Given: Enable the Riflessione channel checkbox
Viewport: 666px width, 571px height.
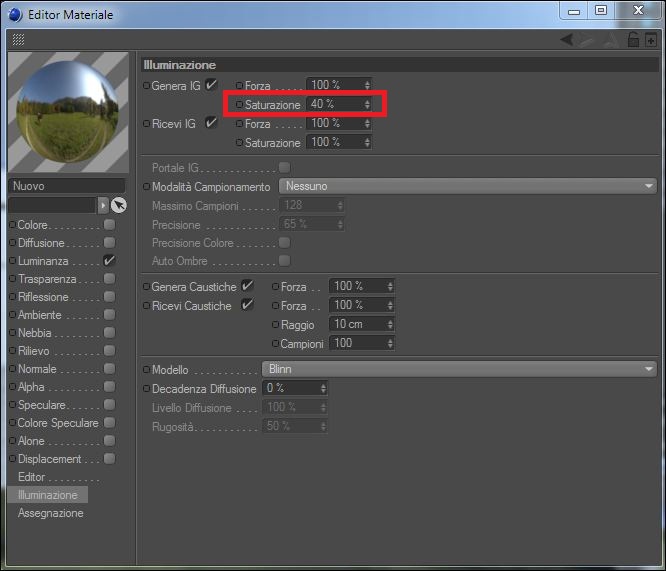Looking at the screenshot, I should pyautogui.click(x=110, y=297).
